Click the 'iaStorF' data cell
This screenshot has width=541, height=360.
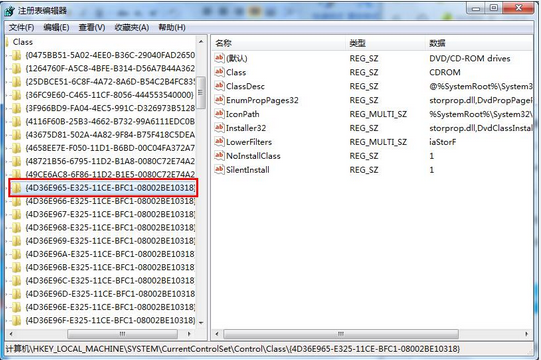click(443, 142)
